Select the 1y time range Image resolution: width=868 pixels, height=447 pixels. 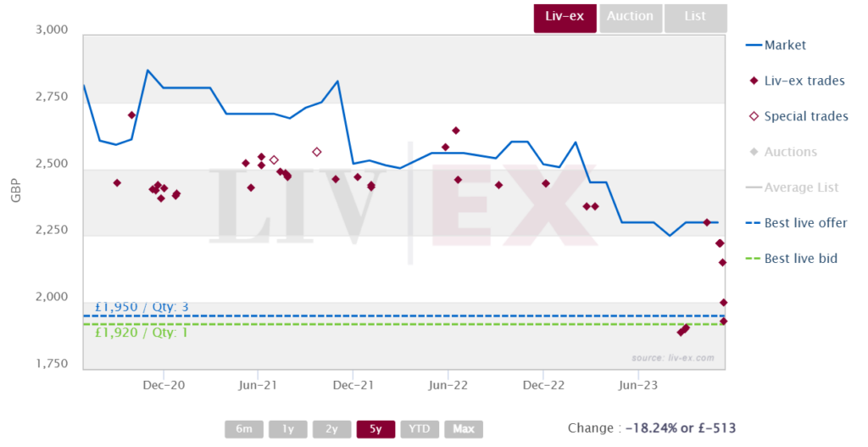[x=288, y=429]
